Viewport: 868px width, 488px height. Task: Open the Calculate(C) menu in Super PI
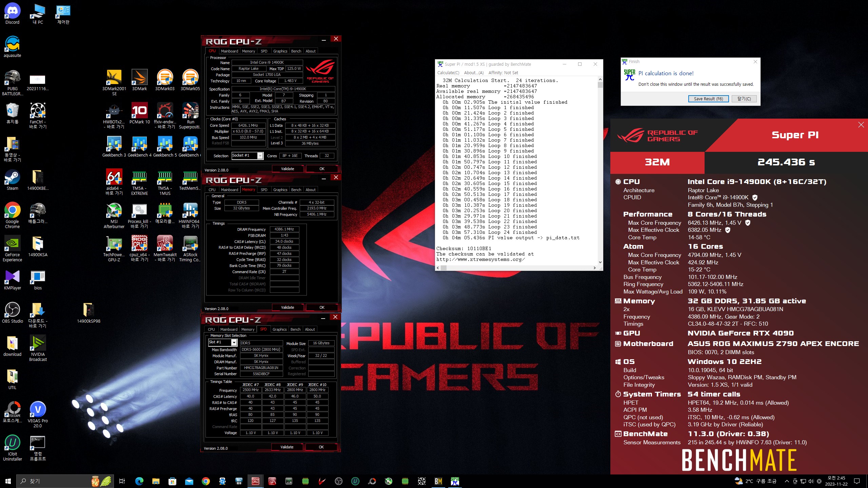pos(448,73)
